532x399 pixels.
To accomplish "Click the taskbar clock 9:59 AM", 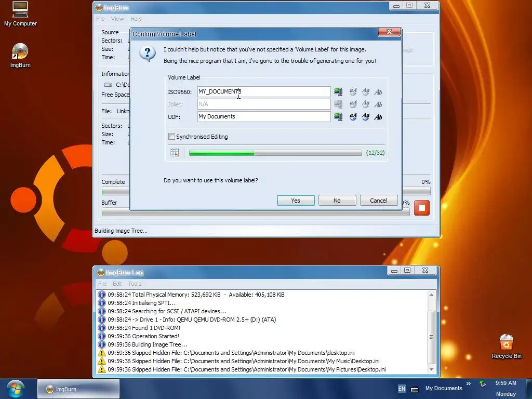I will 506,383.
